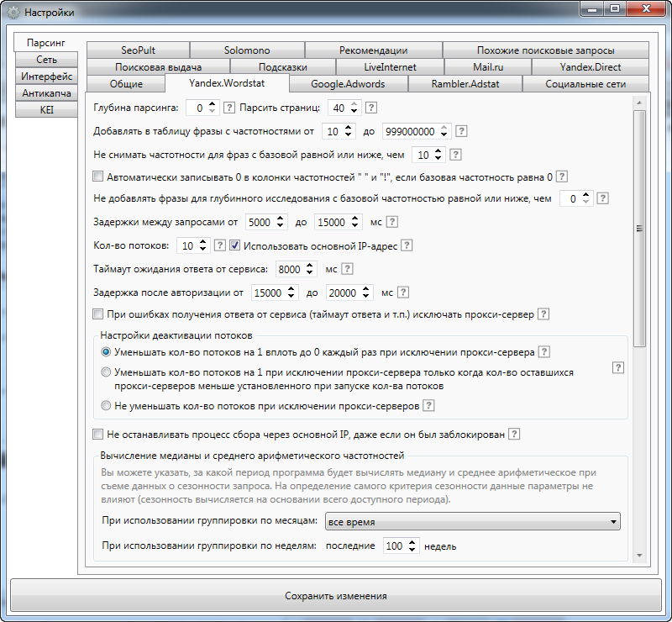Image resolution: width=672 pixels, height=622 pixels.
Task: Select Не уменьшать кол-во потоков radio
Action: point(106,405)
